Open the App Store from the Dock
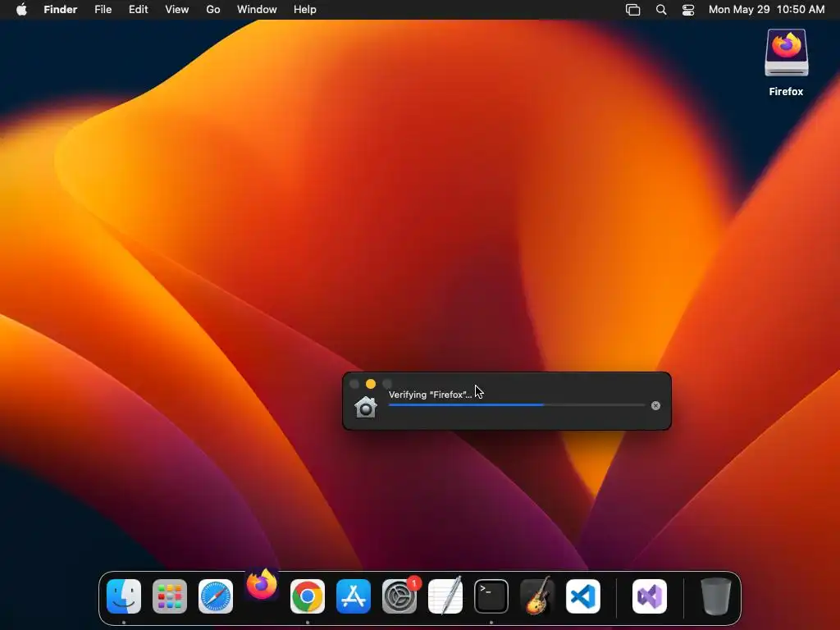The width and height of the screenshot is (840, 630). (354, 596)
